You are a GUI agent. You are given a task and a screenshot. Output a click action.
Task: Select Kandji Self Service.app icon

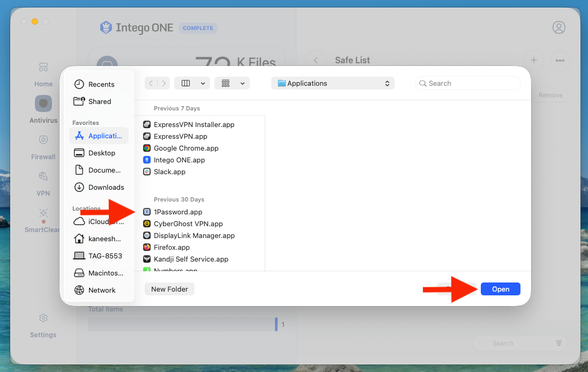coord(147,259)
